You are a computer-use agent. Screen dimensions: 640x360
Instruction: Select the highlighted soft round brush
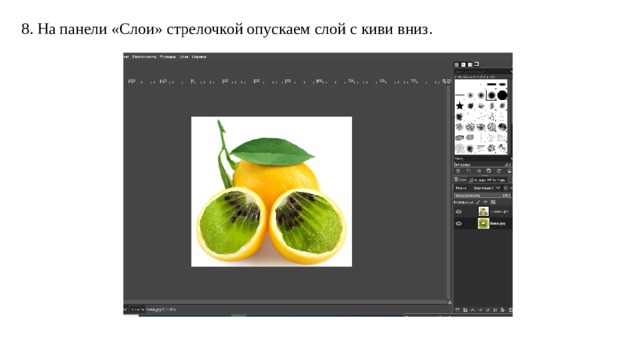point(491,96)
